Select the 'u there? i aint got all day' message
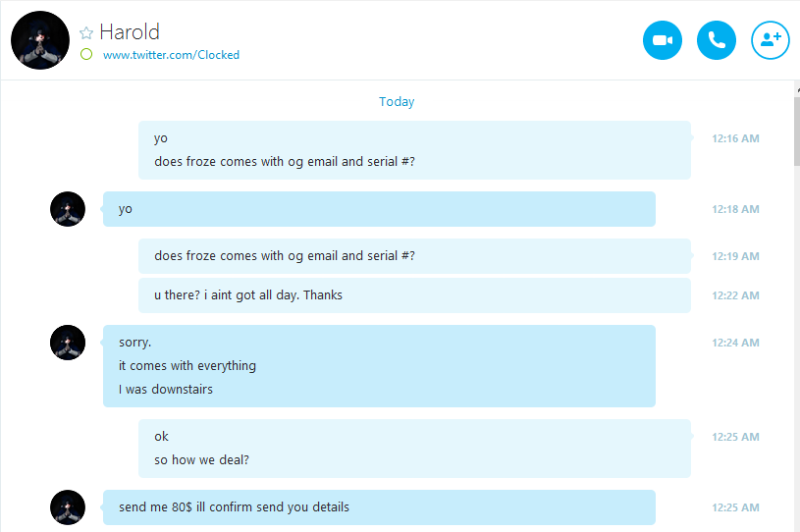Image resolution: width=800 pixels, height=532 pixels. coord(414,295)
